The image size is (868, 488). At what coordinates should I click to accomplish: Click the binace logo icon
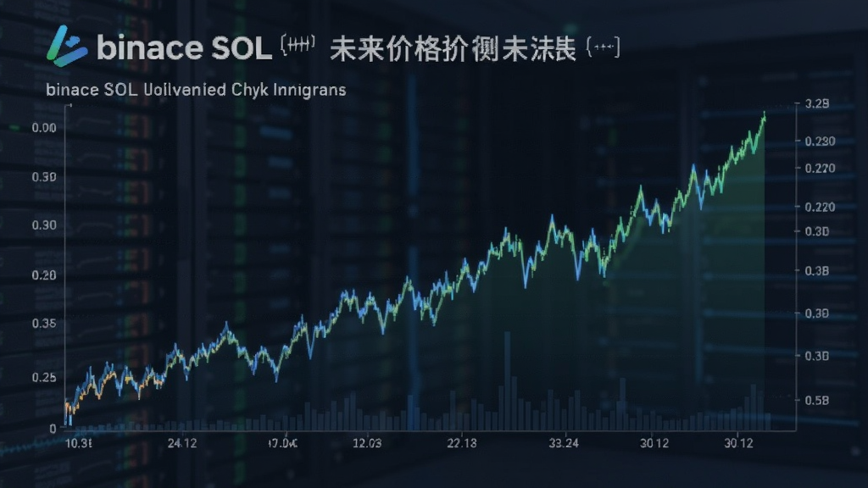[66, 47]
